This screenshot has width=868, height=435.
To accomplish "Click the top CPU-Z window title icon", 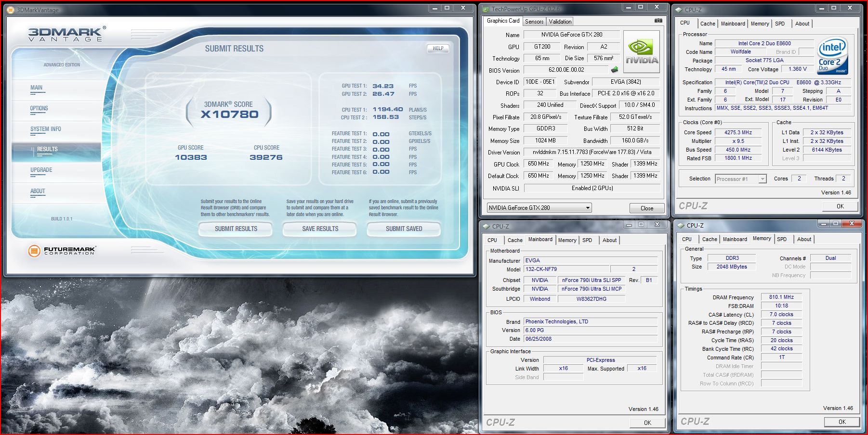I will (x=679, y=10).
